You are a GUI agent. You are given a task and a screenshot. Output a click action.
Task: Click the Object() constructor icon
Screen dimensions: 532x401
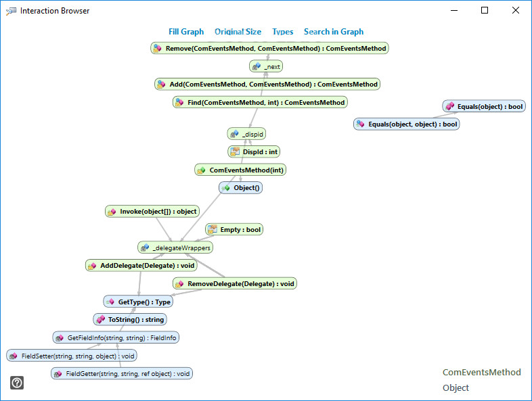pyautogui.click(x=225, y=188)
